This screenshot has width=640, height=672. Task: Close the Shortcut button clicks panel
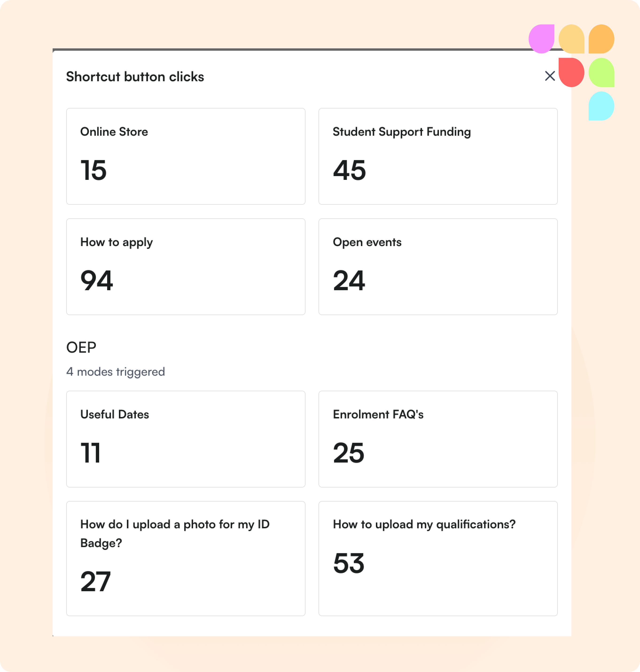pyautogui.click(x=550, y=76)
